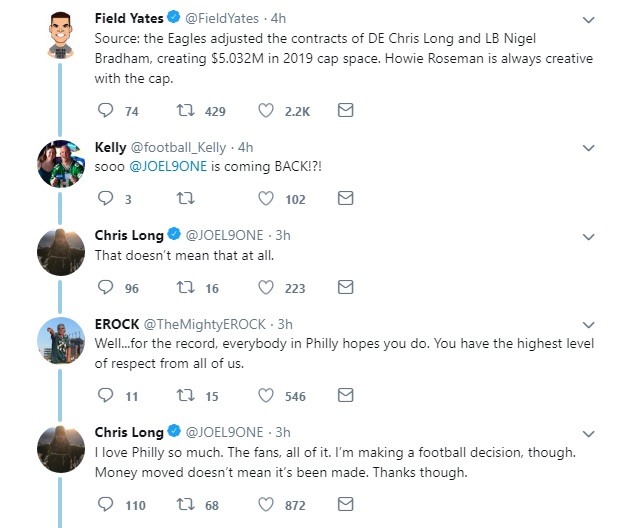Click the @JOEL9ONE mention in Kelly's tweet
Viewport: 631px width, 528px height.
click(168, 169)
